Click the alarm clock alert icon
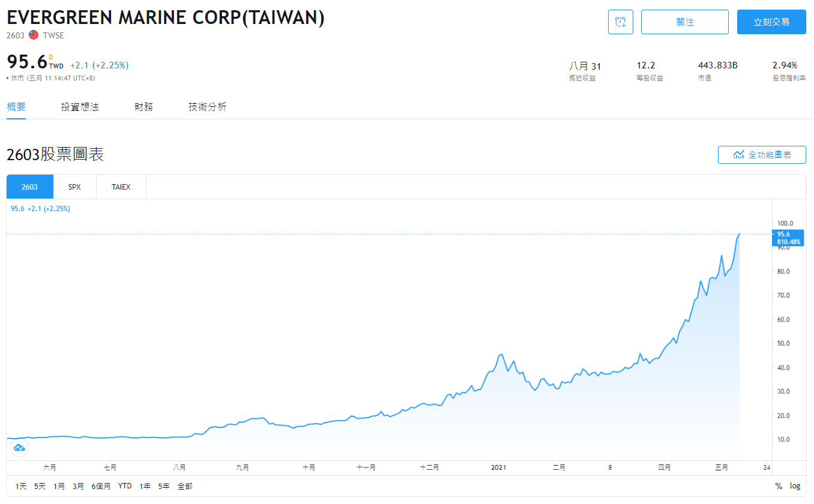Image resolution: width=814 pixels, height=504 pixels. (x=621, y=22)
